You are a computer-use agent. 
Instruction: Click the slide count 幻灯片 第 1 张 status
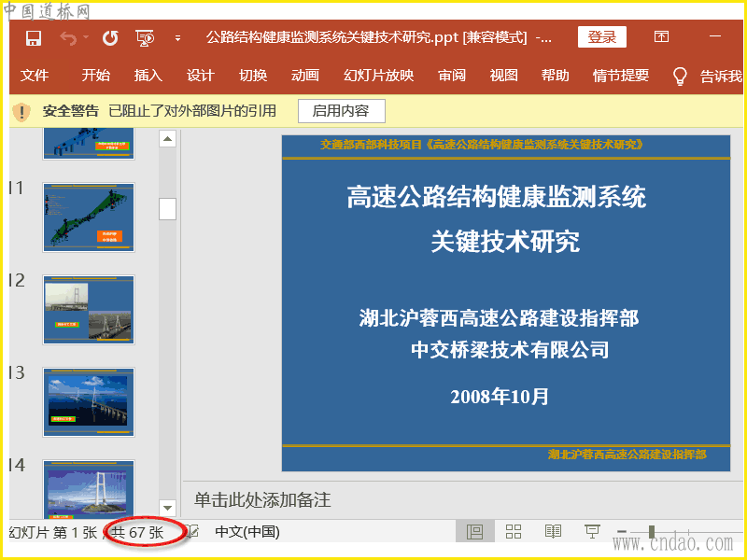pos(53,532)
